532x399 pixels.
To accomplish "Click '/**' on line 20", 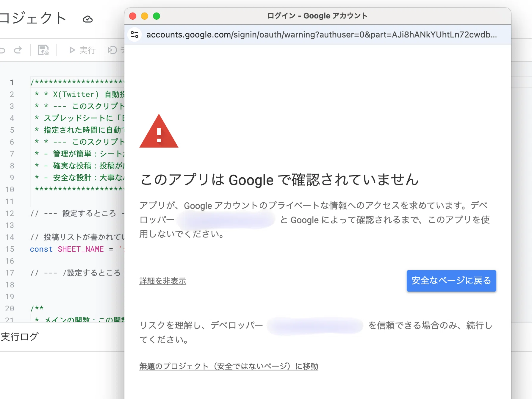I will click(37, 309).
